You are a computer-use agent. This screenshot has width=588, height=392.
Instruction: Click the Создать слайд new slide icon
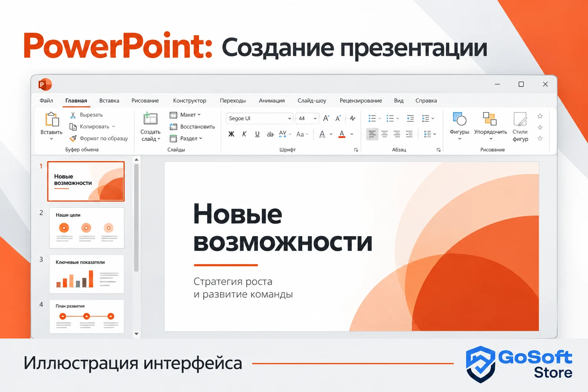coord(150,119)
